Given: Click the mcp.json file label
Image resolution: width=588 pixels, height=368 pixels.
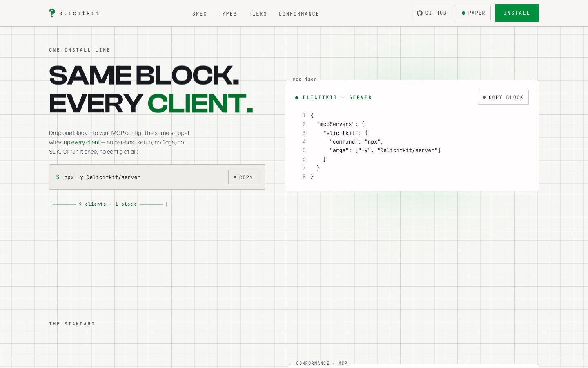Looking at the screenshot, I should 305,79.
